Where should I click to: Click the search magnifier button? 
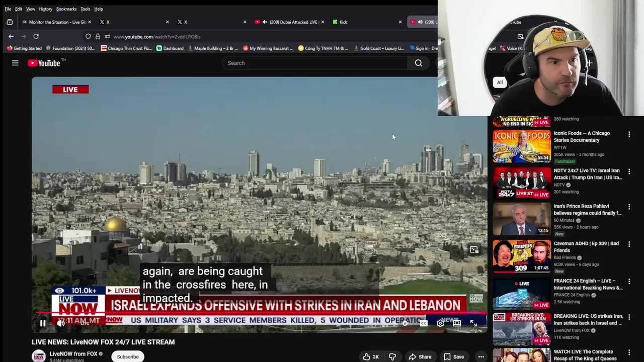coord(419,63)
